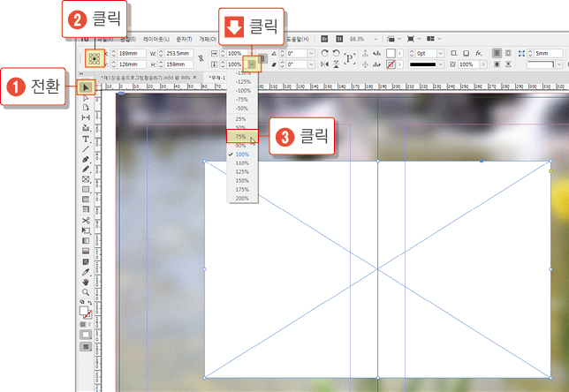Select the Hand tool
This screenshot has height=392, width=569.
(86, 282)
